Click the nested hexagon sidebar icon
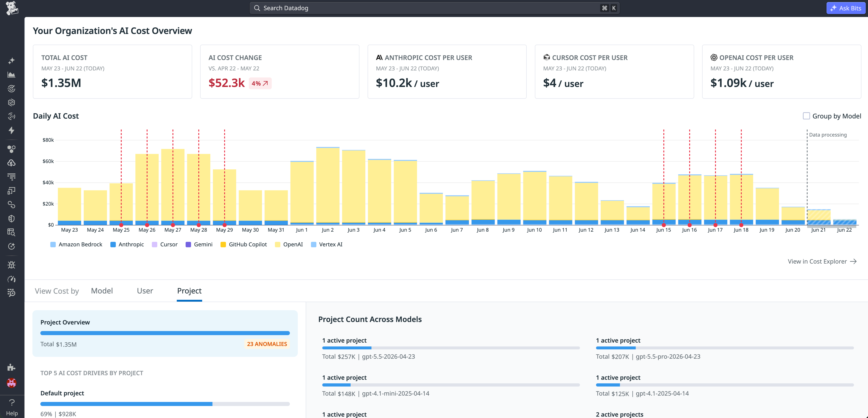Viewport: 868px width, 418px height. 12,102
